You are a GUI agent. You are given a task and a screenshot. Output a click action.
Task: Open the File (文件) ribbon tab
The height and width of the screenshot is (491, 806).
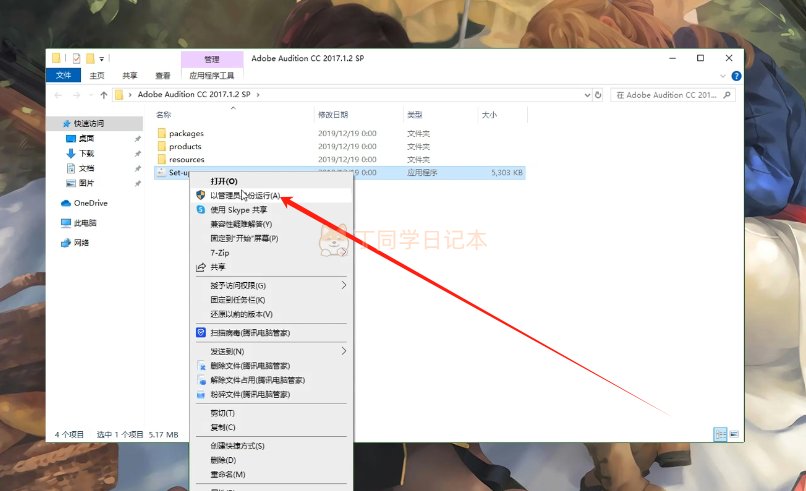pos(64,76)
